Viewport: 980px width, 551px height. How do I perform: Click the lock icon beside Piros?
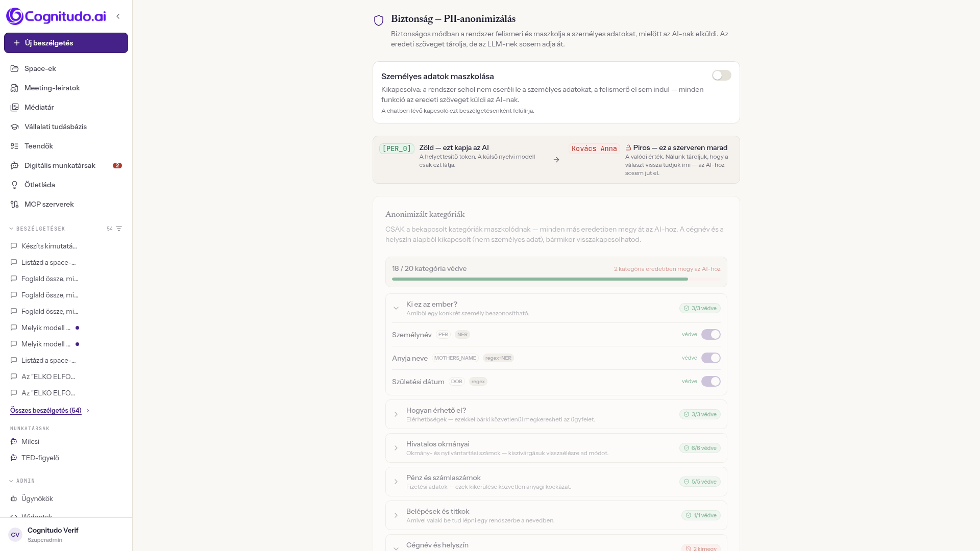(x=628, y=147)
